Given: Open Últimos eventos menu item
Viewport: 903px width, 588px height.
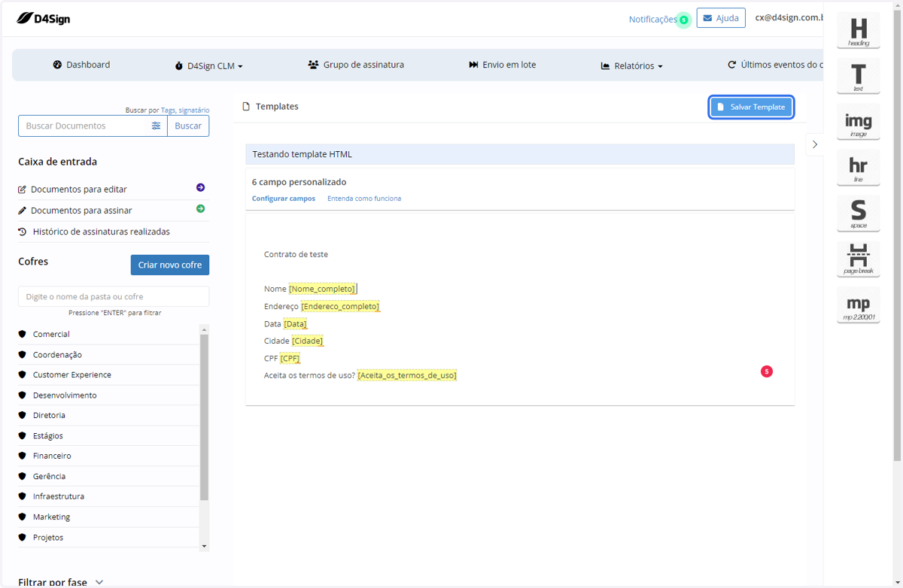Looking at the screenshot, I should click(x=776, y=65).
